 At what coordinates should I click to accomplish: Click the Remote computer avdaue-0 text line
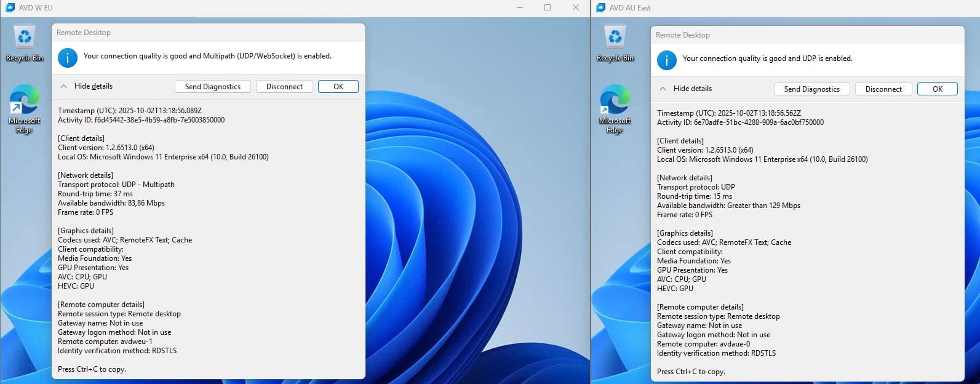pyautogui.click(x=703, y=344)
